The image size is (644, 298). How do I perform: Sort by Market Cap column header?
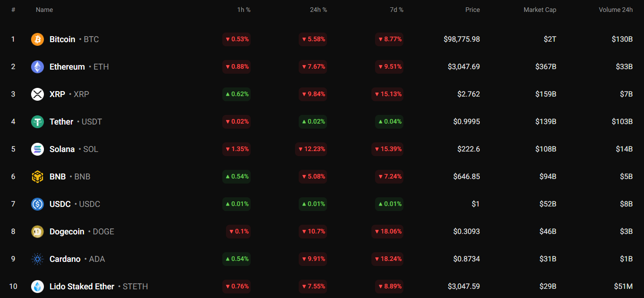point(540,10)
